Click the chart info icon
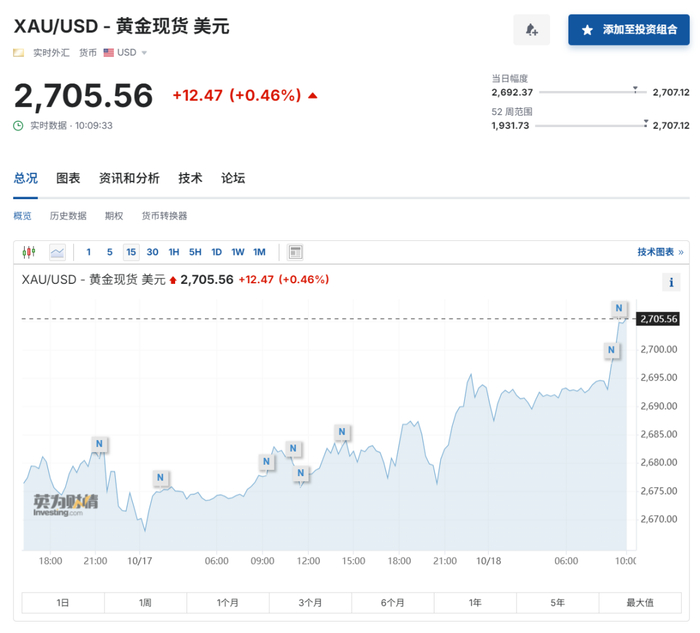 point(671,282)
